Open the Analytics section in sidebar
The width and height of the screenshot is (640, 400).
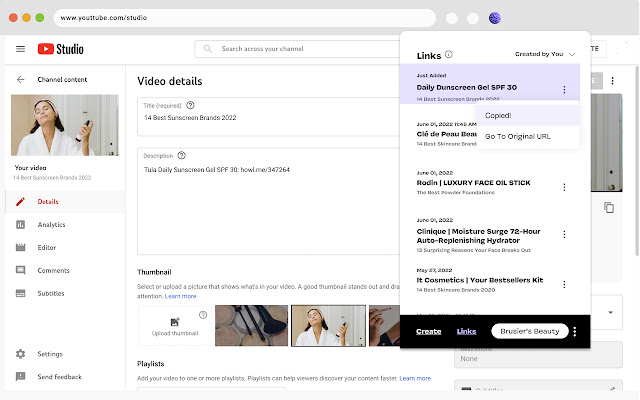51,224
